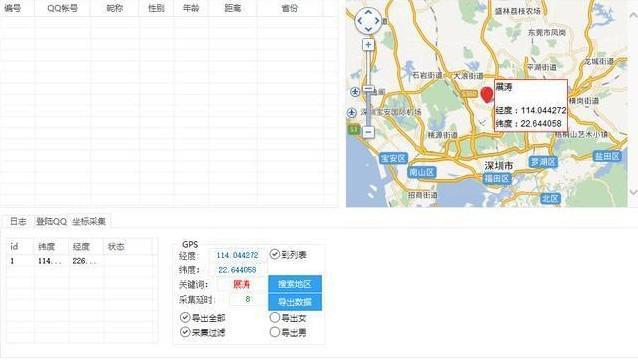Click the 盐田区 district label on the map
The width and height of the screenshot is (638, 364).
pyautogui.click(x=607, y=156)
